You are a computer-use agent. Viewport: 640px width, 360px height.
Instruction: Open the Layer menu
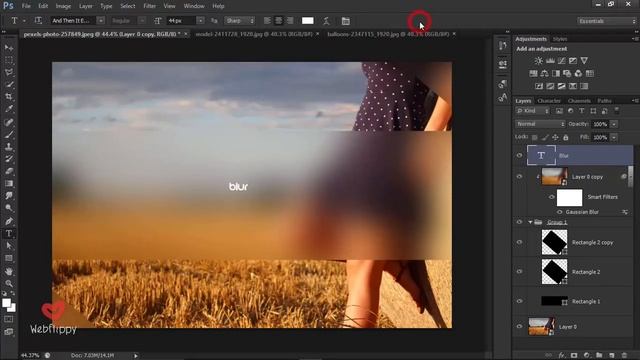(86, 6)
